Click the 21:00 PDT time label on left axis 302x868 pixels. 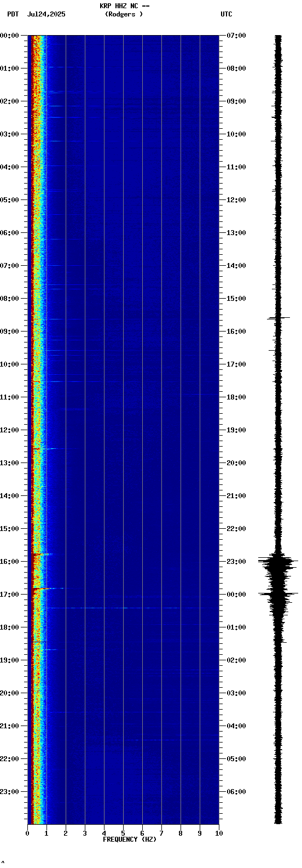9,726
